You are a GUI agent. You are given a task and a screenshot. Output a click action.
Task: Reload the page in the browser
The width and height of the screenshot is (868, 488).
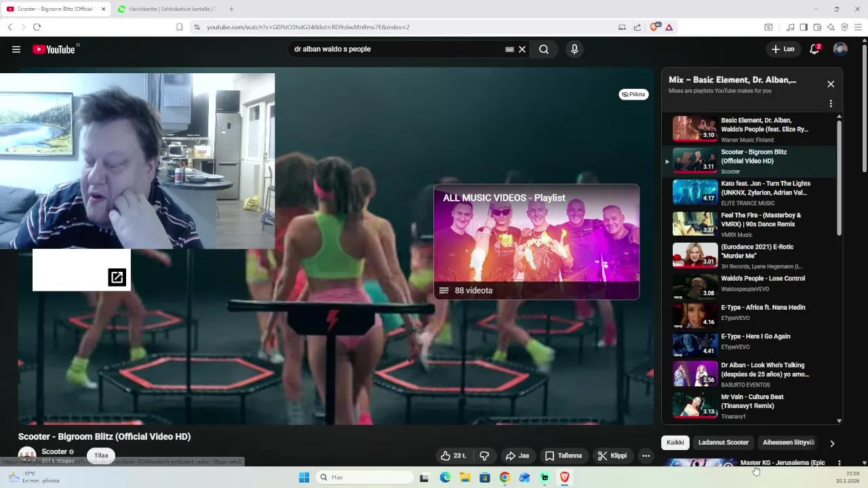pos(37,27)
